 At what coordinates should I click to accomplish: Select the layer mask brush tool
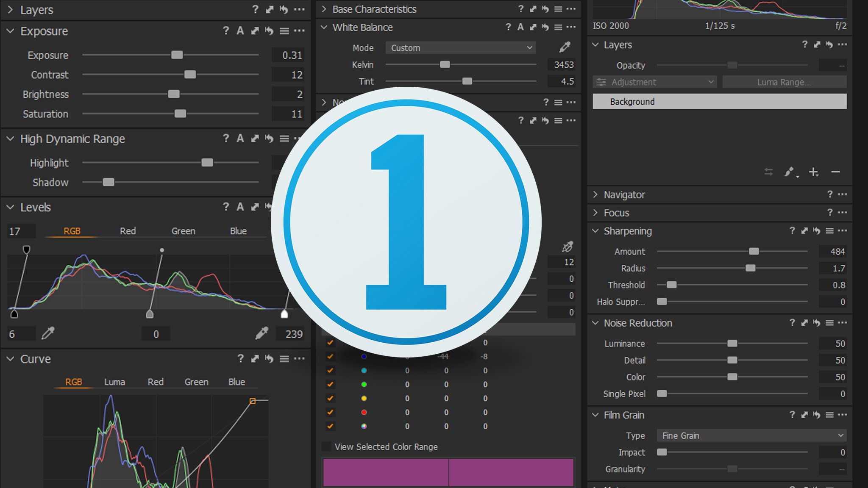click(789, 172)
